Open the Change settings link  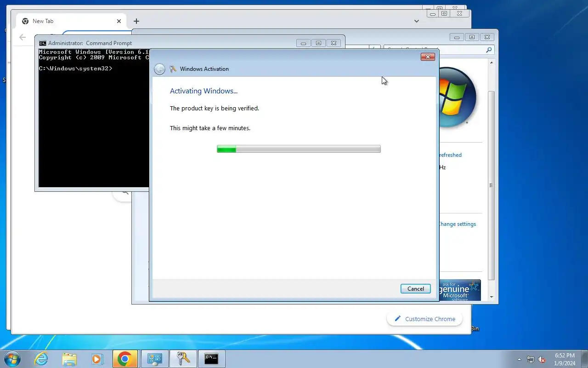click(x=457, y=224)
